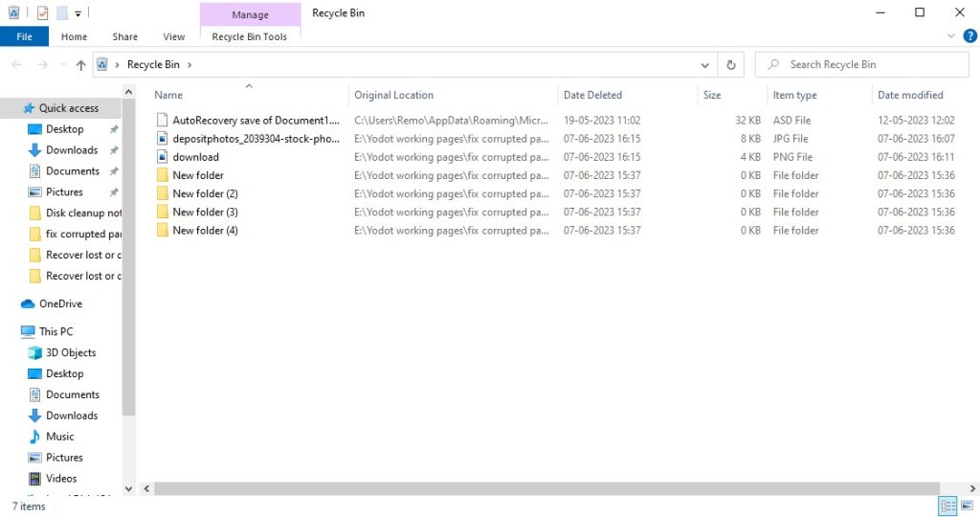Open the Recycle Bin Tools tab

coord(250,37)
